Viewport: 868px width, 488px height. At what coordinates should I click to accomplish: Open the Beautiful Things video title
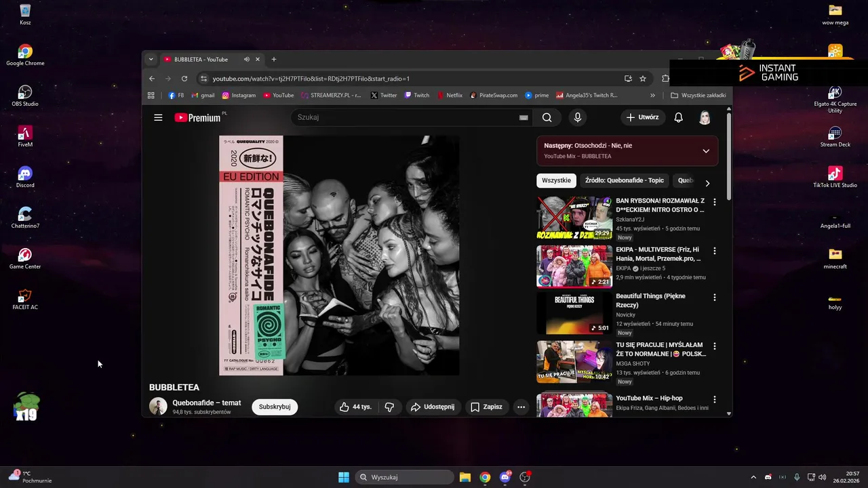tap(650, 300)
